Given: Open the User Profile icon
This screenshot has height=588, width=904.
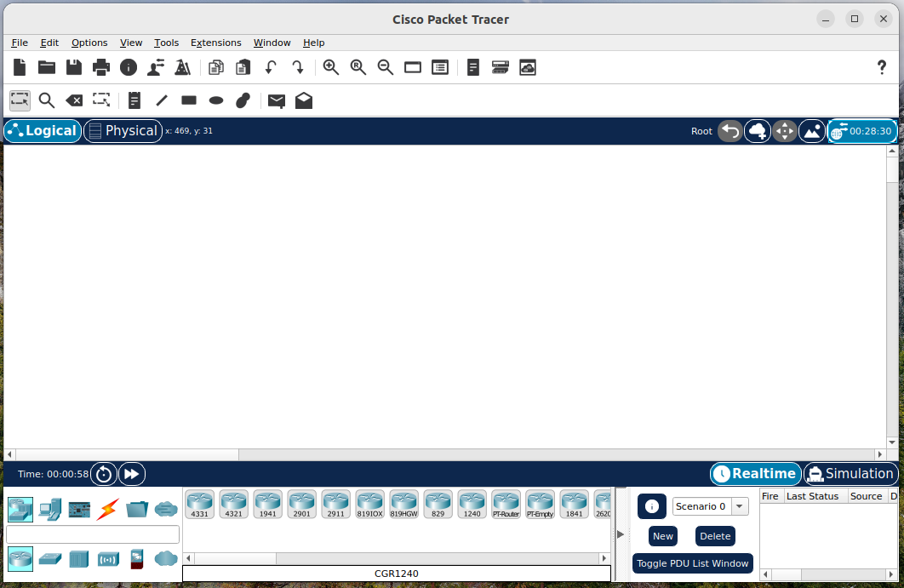Looking at the screenshot, I should (156, 67).
